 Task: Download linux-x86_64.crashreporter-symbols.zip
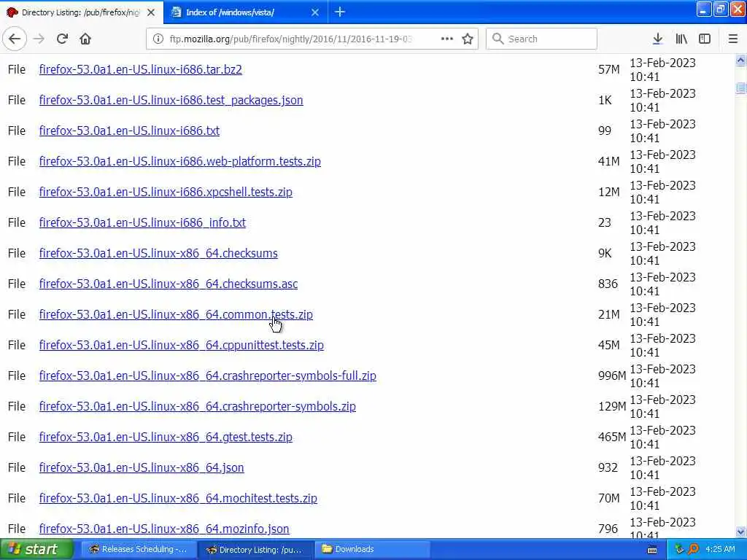pyautogui.click(x=197, y=406)
